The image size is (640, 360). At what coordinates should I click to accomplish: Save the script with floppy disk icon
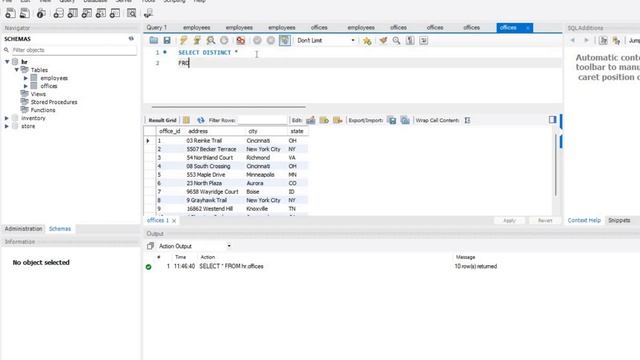coord(167,40)
